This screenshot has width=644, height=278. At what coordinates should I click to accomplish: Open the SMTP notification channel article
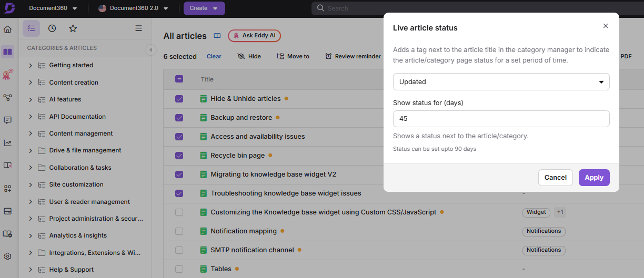click(x=252, y=250)
